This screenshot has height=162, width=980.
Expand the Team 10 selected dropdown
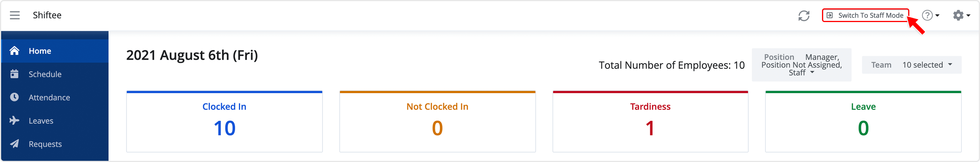click(912, 65)
